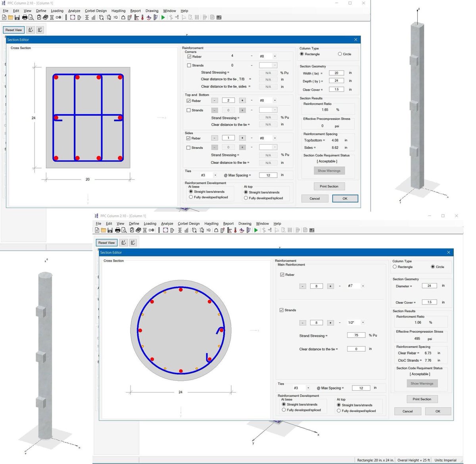Enable the Strands checkbox for main reinforcement
476x464 pixels.
pyautogui.click(x=282, y=310)
